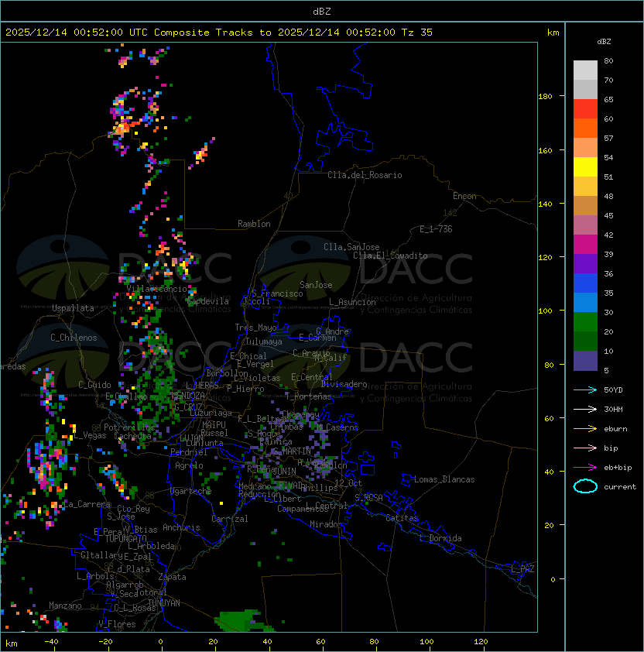Select the gold 48-51 dBZ swatch
Image resolution: width=644 pixels, height=652 pixels.
pyautogui.click(x=585, y=187)
